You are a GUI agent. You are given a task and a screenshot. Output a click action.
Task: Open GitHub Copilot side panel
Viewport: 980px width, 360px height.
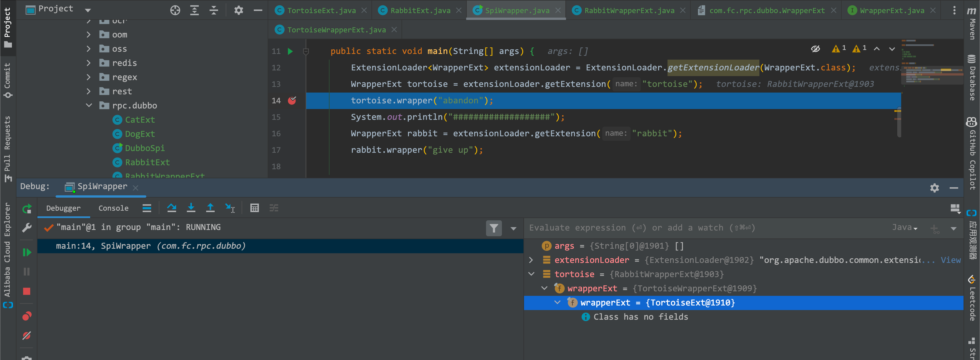(972, 154)
